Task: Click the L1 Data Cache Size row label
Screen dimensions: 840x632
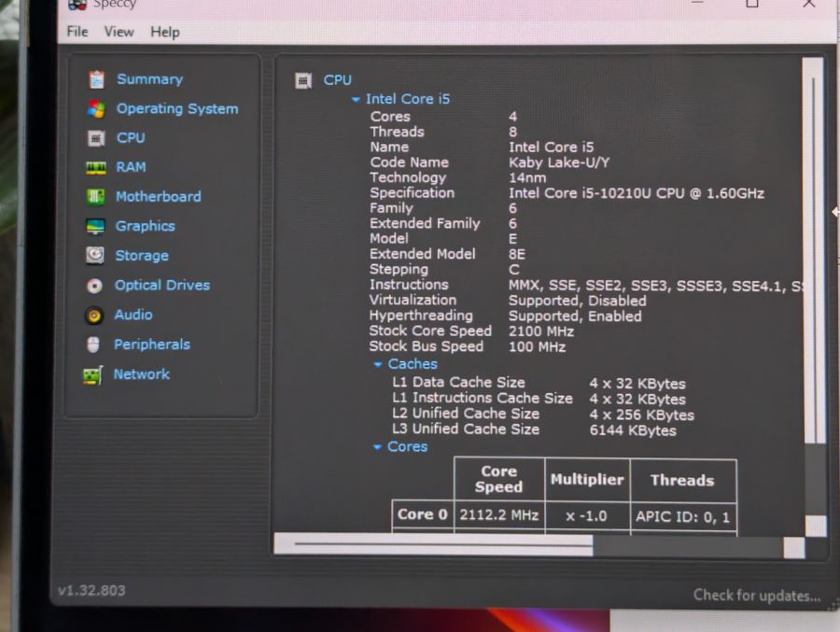Action: [458, 383]
